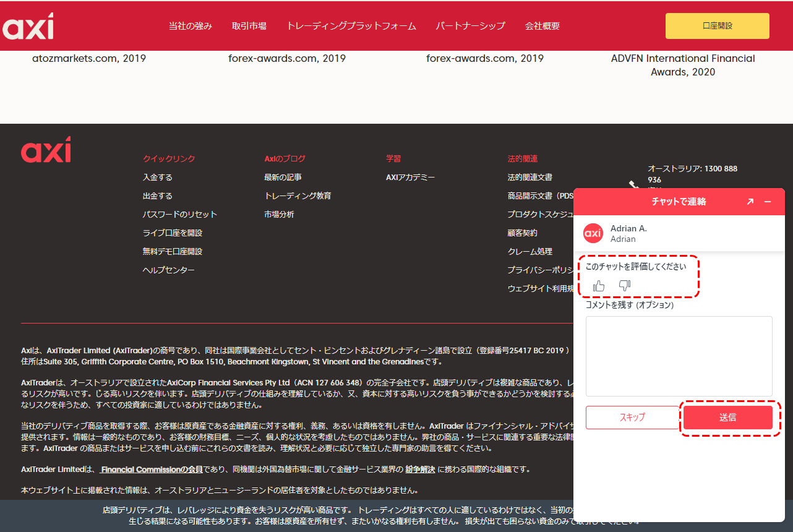
Task: Minimize the chat widget
Action: [x=768, y=202]
